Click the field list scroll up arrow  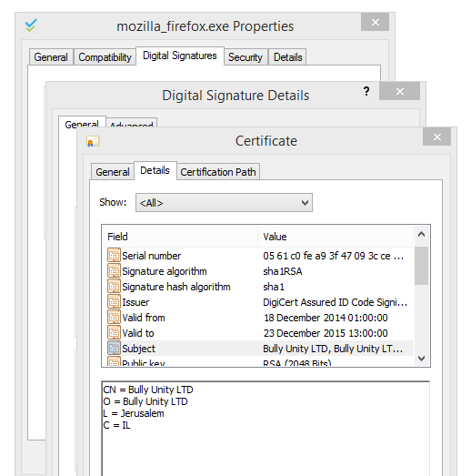421,234
